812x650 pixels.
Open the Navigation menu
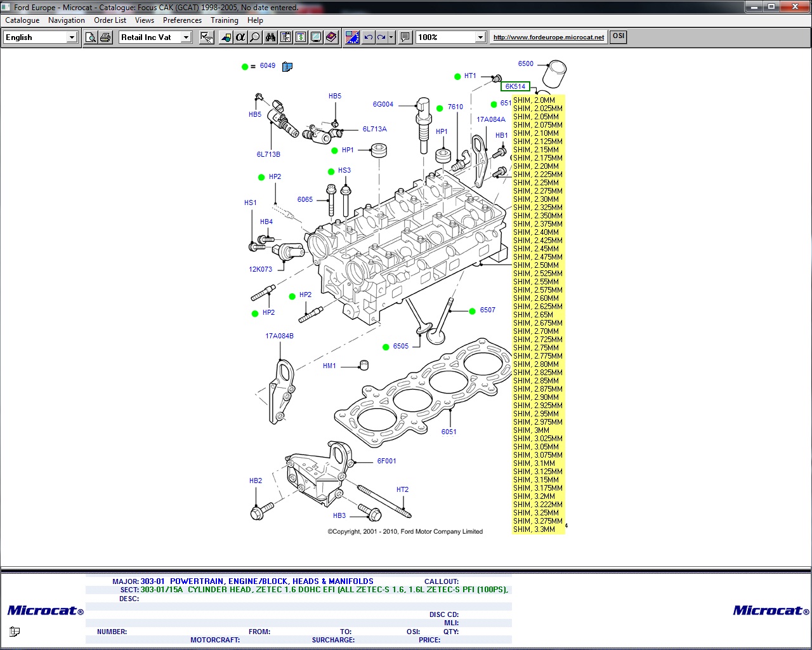tap(67, 20)
